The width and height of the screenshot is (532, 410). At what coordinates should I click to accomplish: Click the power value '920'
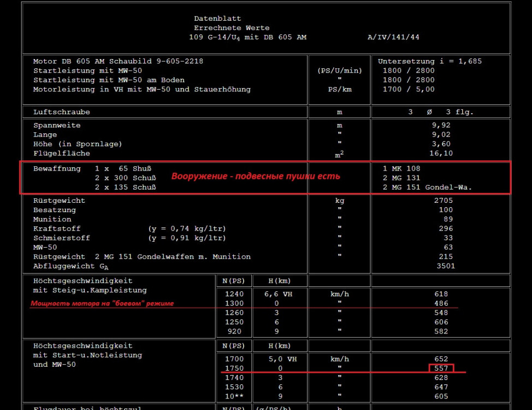[234, 331]
